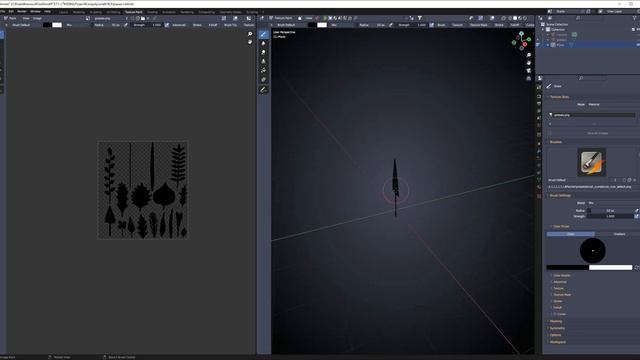640x360 pixels.
Task: Click the navigation axis gizmo in the viewport
Action: [x=522, y=40]
